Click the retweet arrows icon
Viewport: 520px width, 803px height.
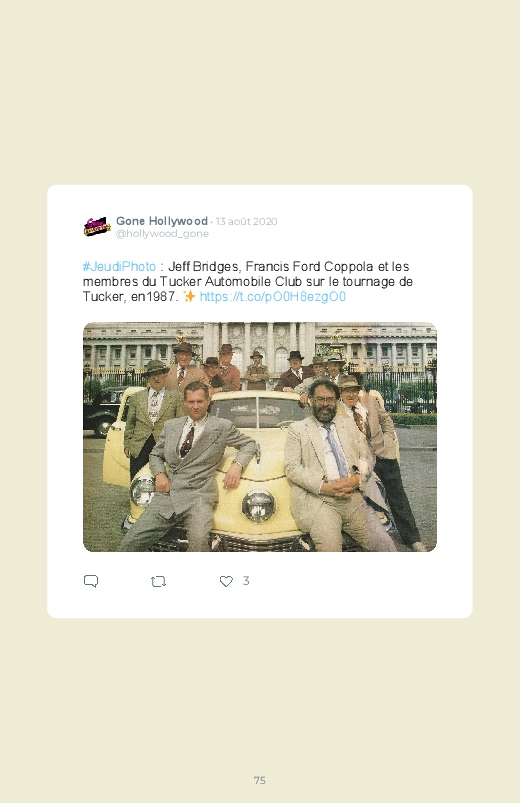158,581
